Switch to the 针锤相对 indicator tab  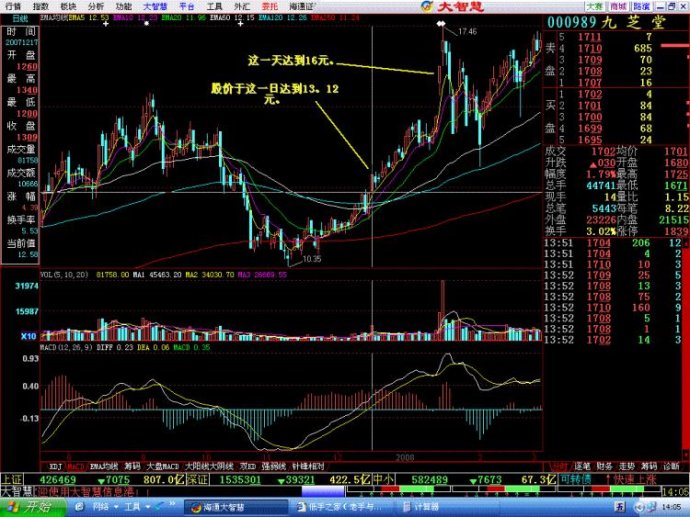coord(308,466)
